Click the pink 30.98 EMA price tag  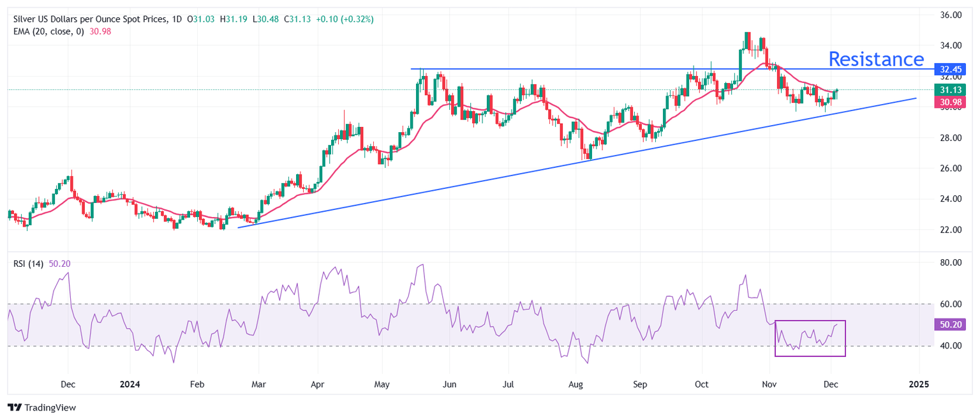point(947,102)
